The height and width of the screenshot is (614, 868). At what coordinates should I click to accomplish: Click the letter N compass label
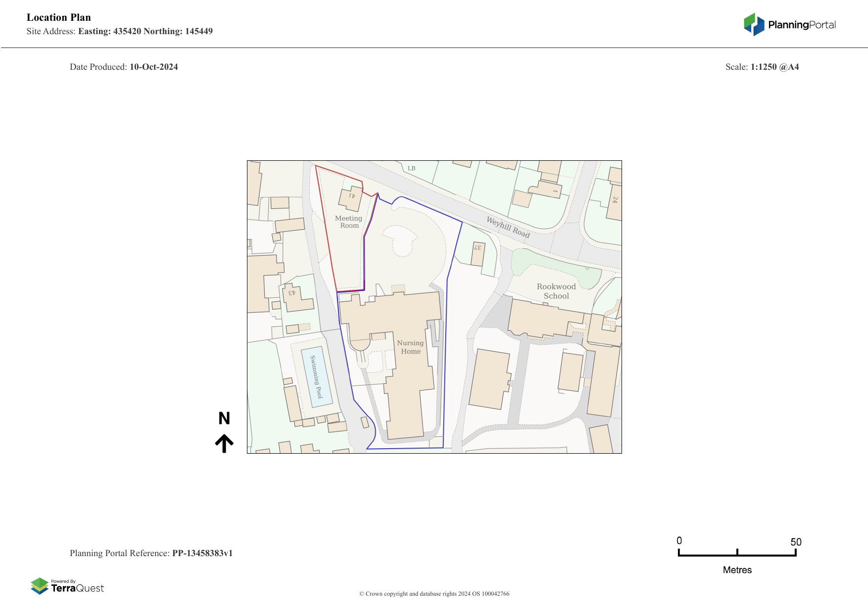224,419
